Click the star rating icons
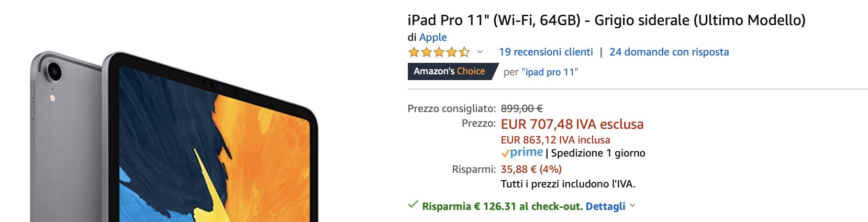This screenshot has width=868, height=222. coord(439,52)
